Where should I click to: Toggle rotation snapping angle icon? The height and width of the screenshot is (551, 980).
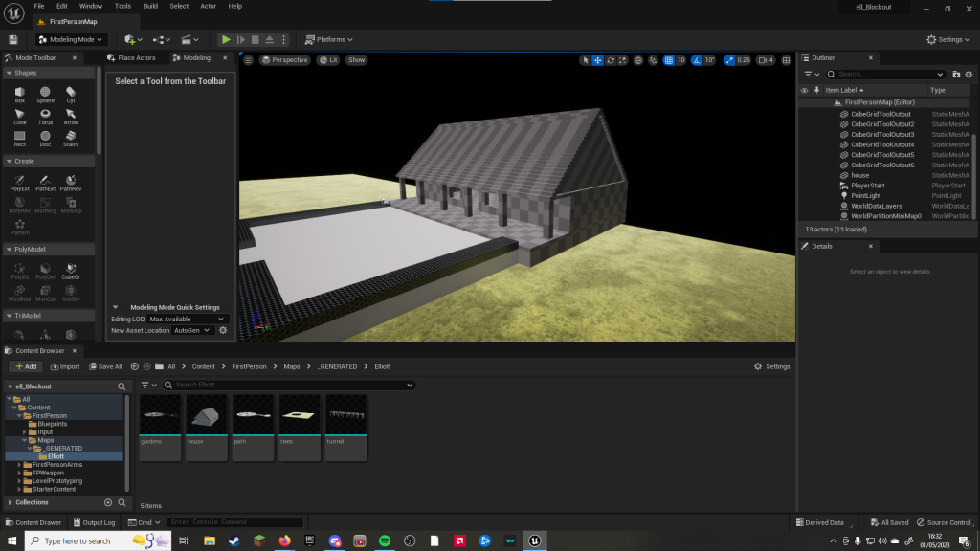click(697, 60)
